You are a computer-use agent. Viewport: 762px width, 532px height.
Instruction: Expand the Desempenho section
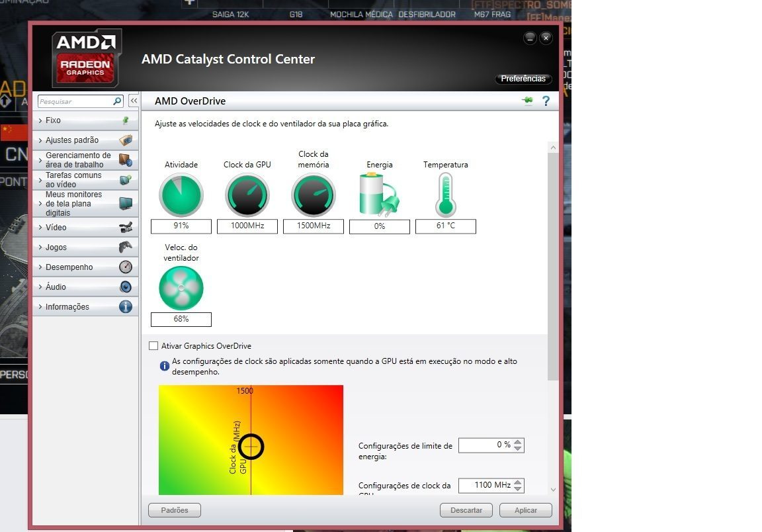(x=85, y=267)
